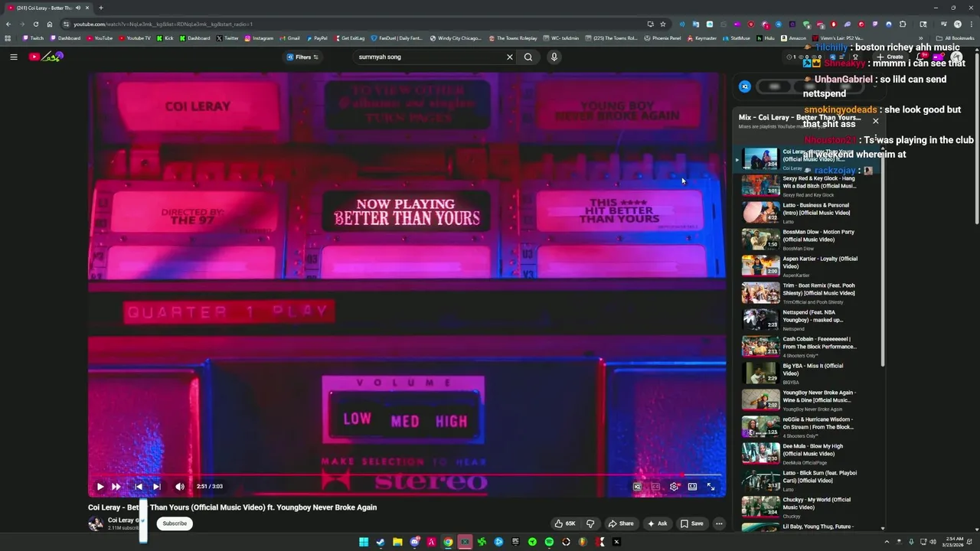The width and height of the screenshot is (980, 551).
Task: Open the YouTube TV bookmark
Action: (x=134, y=38)
